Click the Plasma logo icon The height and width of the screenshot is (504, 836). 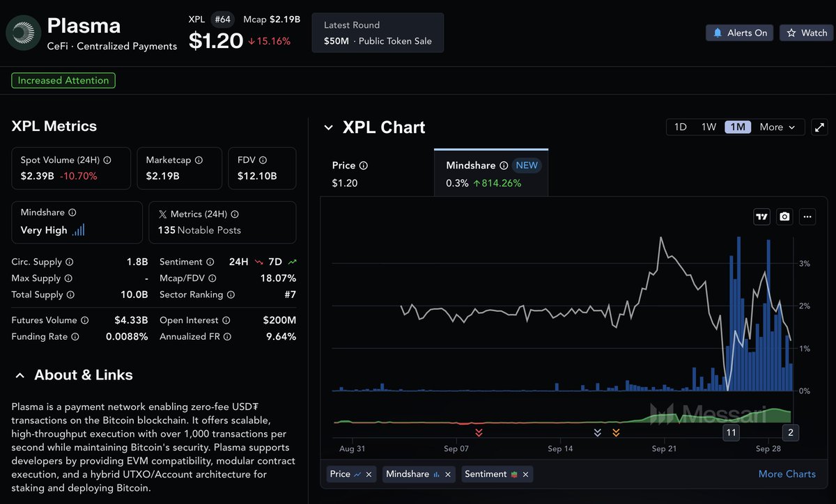[24, 34]
